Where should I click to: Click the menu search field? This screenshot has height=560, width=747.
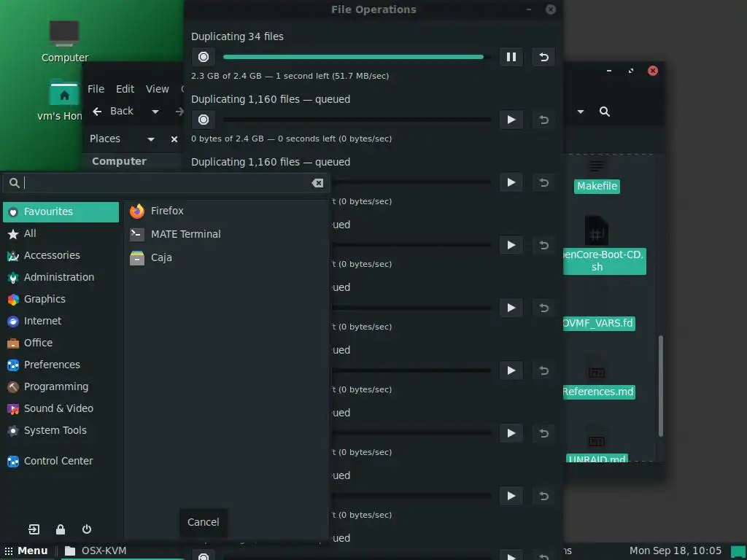pyautogui.click(x=165, y=183)
